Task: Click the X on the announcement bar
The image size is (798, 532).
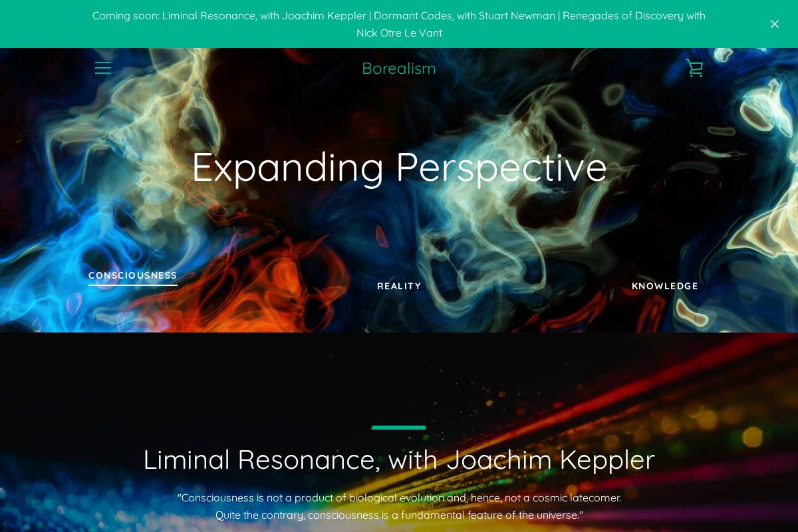Action: tap(775, 24)
